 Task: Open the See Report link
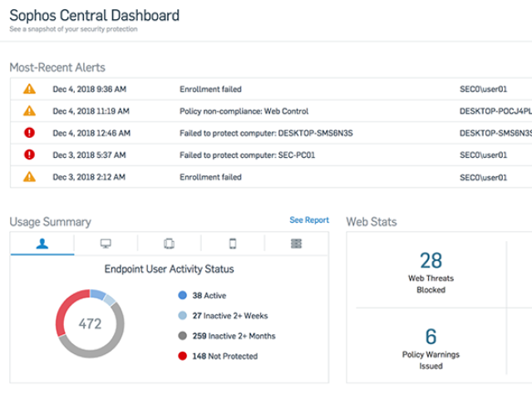tap(308, 220)
